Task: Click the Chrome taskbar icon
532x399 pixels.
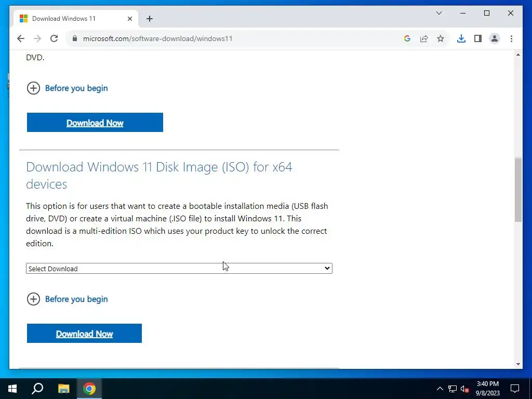Action: 89,389
